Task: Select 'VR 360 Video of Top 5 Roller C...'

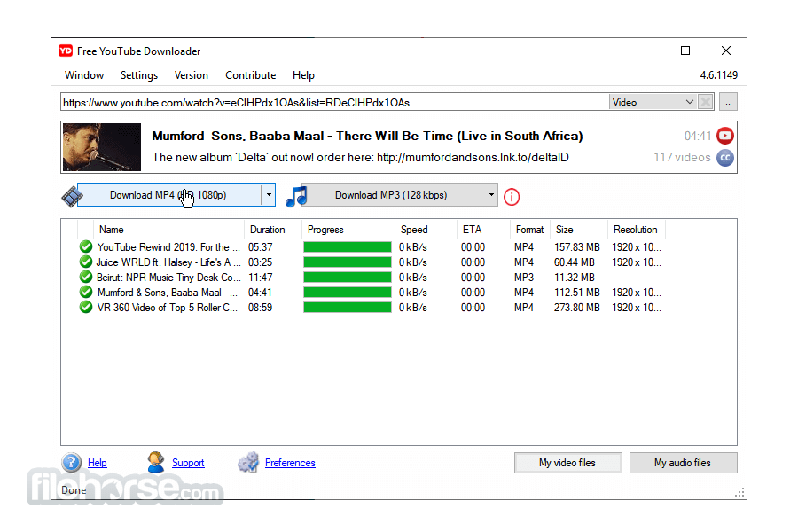Action: (168, 308)
